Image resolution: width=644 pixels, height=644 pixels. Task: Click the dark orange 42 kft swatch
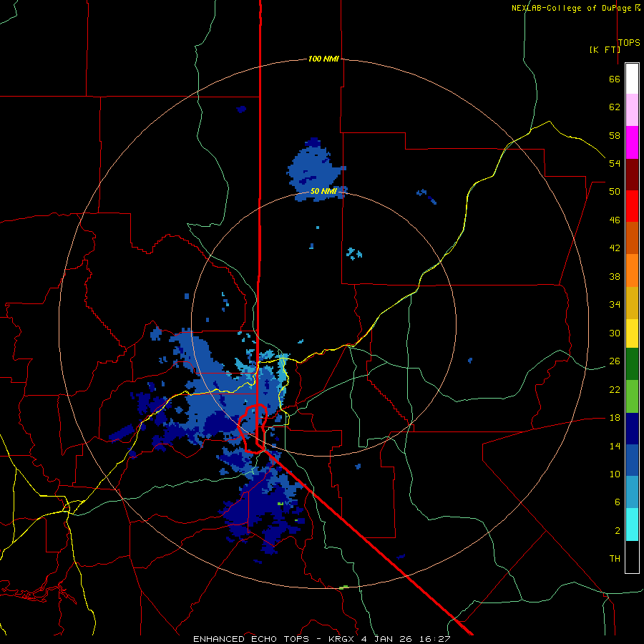point(632,238)
